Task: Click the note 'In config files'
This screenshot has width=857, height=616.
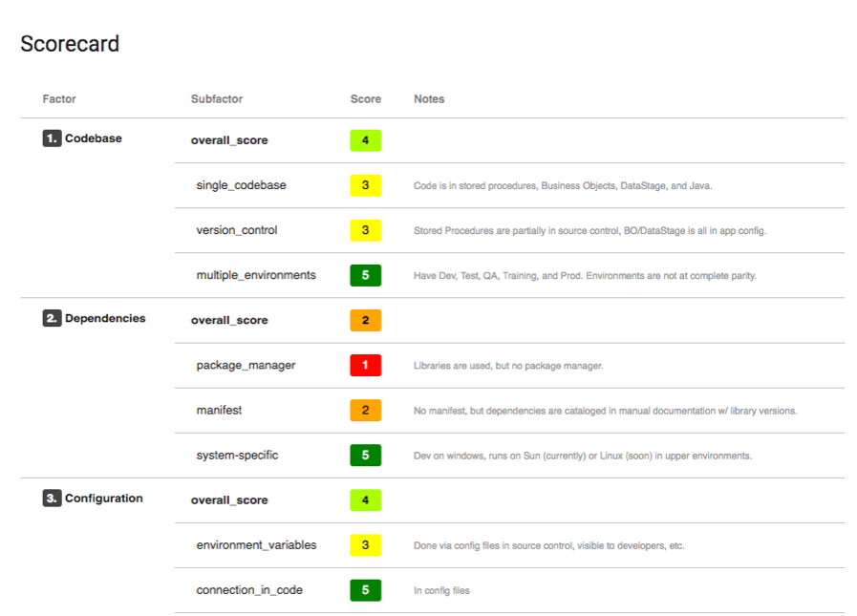Action: point(441,590)
